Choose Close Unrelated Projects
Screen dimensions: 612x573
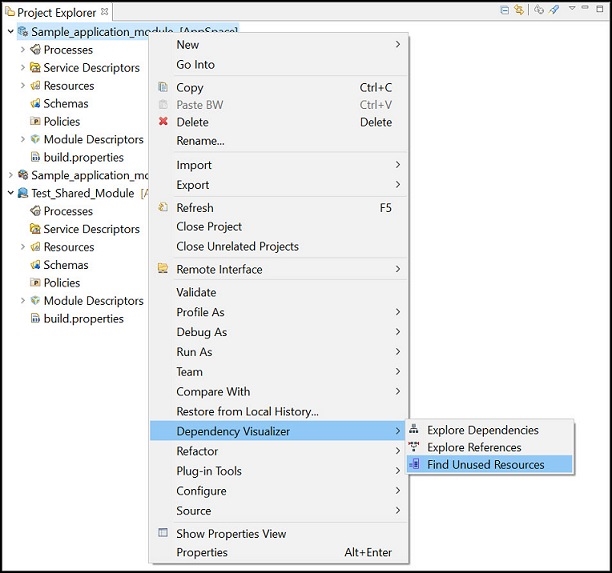click(237, 246)
